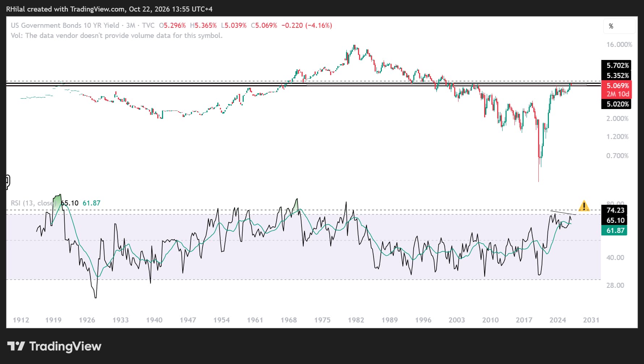Click the RHilal created with TradingView.com header
Image resolution: width=644 pixels, height=364 pixels.
click(109, 9)
